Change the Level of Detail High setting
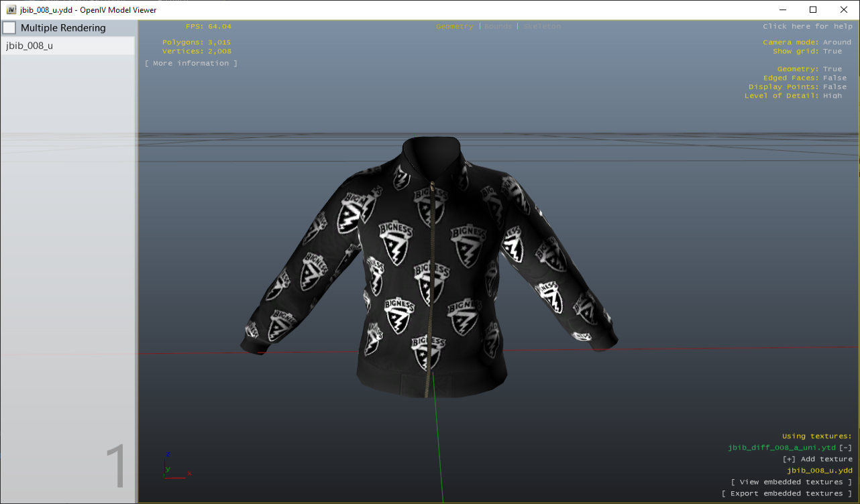860x504 pixels. 832,96
